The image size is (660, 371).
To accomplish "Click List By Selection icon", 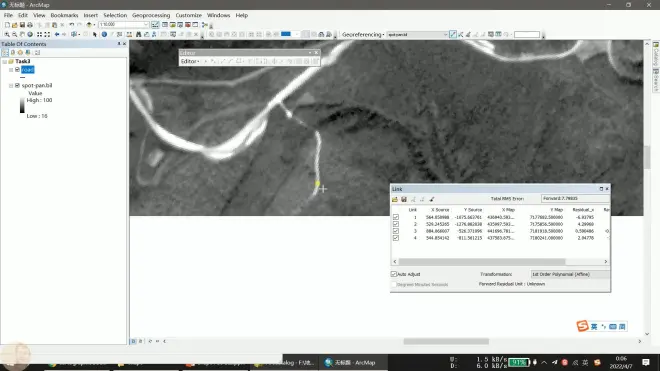I will (x=28, y=53).
